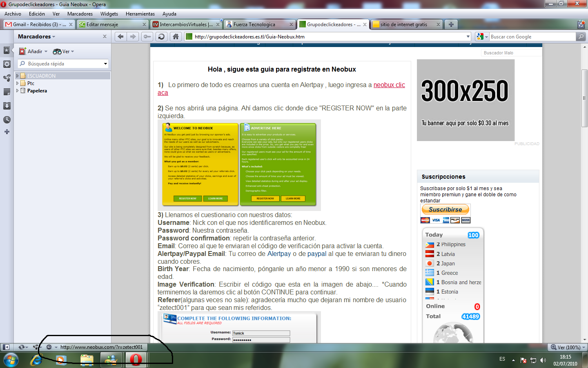Viewport: 588px width, 368px height.
Task: Go forward with the right arrow button
Action: [x=133, y=36]
